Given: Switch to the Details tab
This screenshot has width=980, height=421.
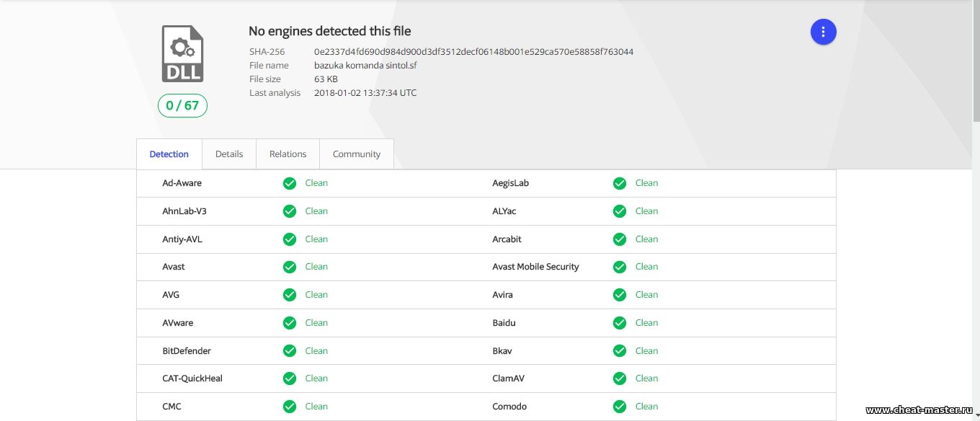Looking at the screenshot, I should click(x=229, y=154).
